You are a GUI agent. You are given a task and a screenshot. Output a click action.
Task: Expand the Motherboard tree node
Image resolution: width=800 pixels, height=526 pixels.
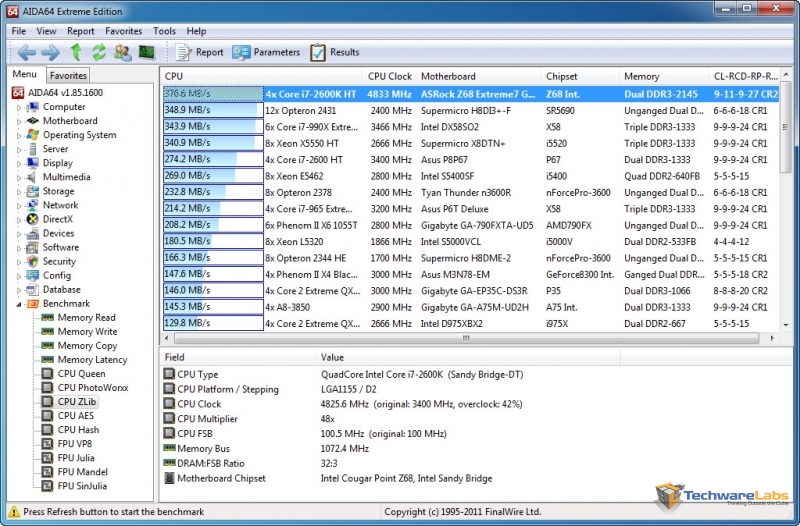[19, 121]
